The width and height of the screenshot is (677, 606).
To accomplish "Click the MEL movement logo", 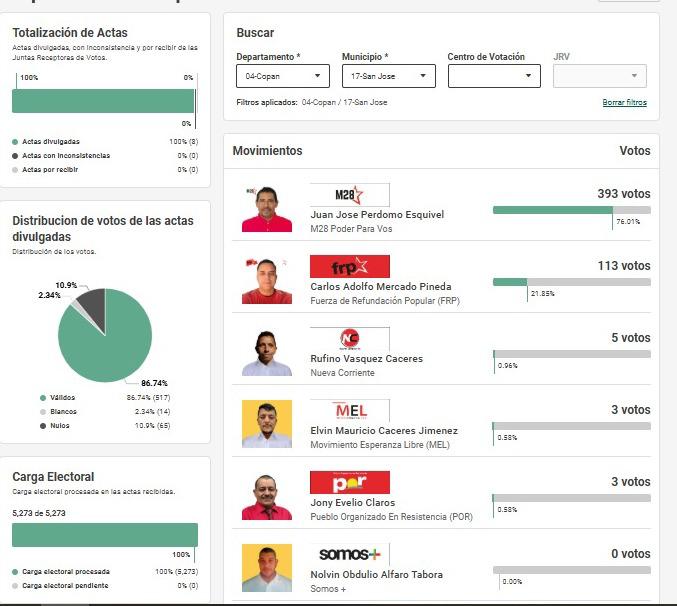I will point(349,411).
